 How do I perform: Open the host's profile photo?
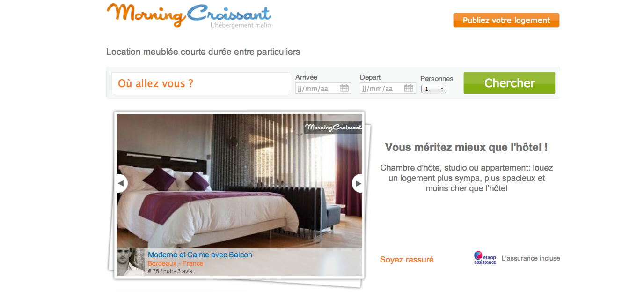tap(131, 262)
